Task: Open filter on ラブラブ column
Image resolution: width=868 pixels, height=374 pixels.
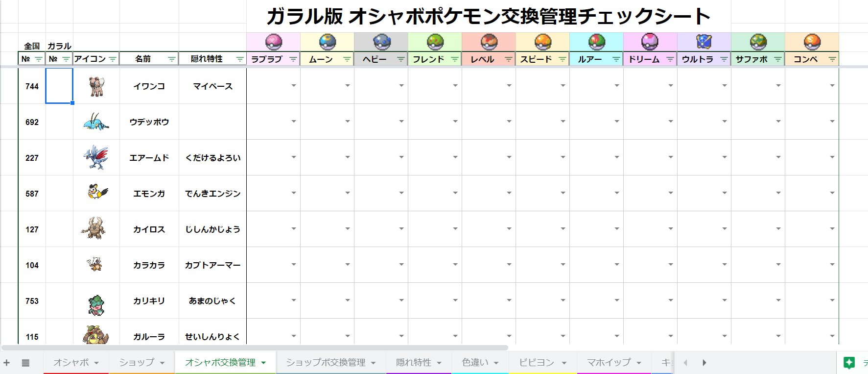Action: pyautogui.click(x=293, y=59)
